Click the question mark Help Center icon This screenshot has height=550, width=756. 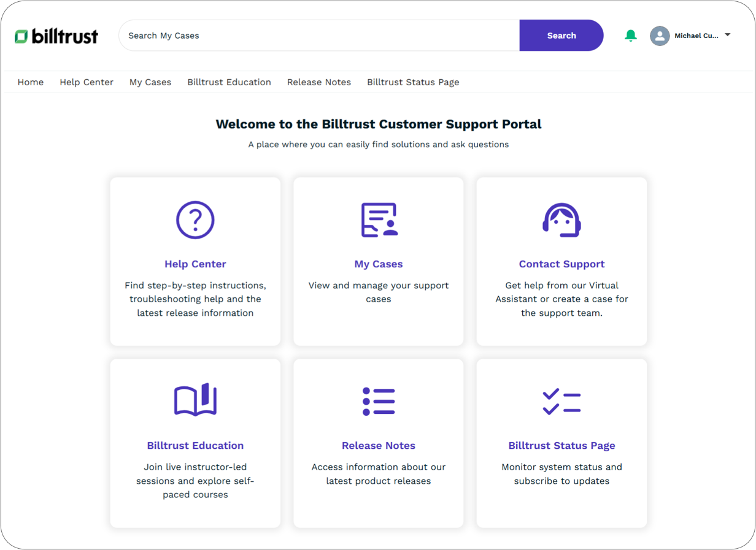pos(195,220)
